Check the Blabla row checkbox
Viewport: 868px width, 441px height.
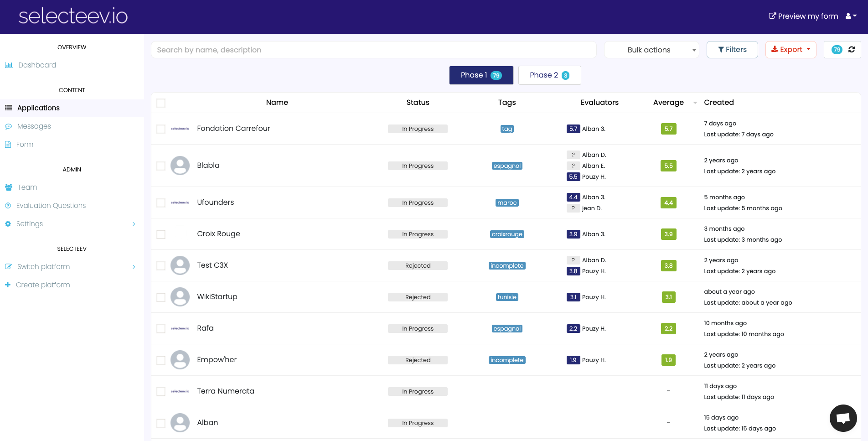point(161,166)
